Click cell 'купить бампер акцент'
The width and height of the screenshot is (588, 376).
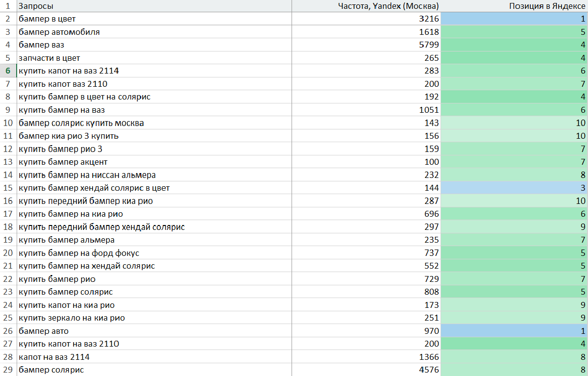(x=154, y=162)
